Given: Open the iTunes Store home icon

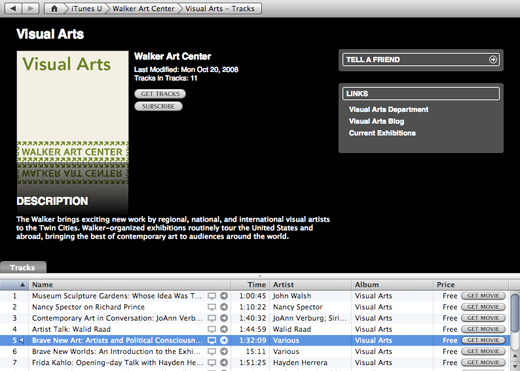Looking at the screenshot, I should pos(54,8).
